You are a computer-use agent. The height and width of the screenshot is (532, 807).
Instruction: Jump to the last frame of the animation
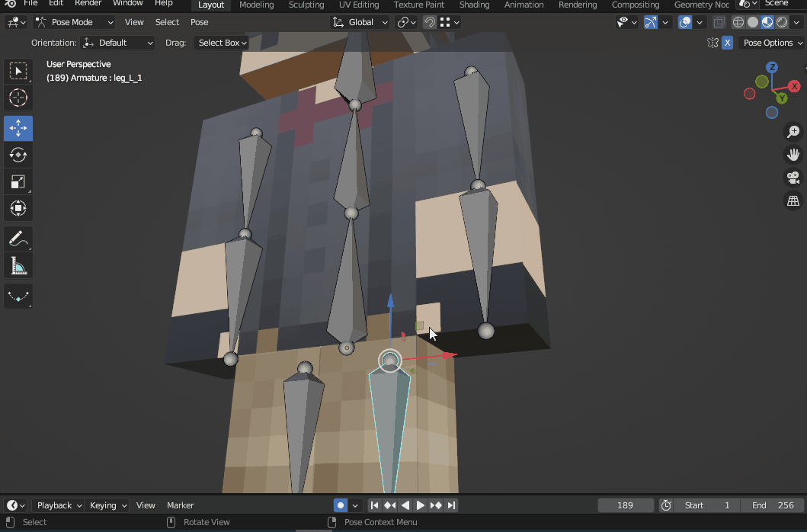(x=451, y=505)
